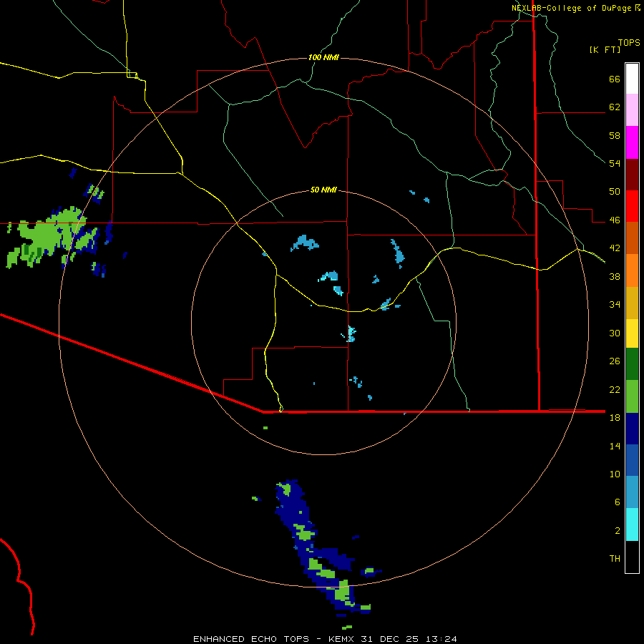644x644 pixels.
Task: Click the 18 value on the legend
Action: [615, 418]
